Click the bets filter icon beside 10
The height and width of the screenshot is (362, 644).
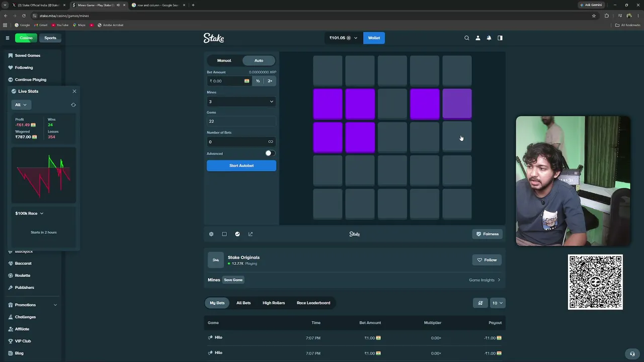pos(480,303)
